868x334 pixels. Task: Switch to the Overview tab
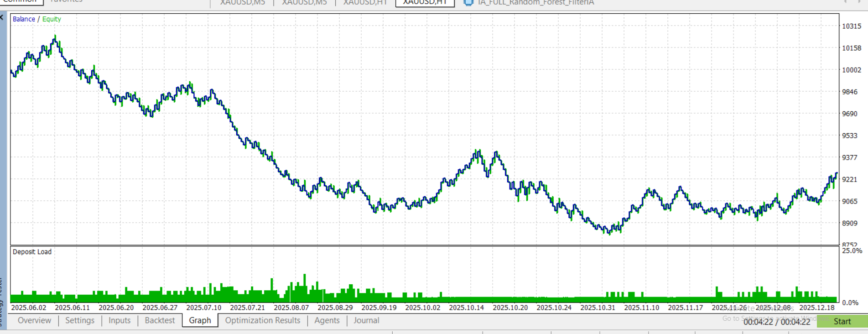[34, 320]
